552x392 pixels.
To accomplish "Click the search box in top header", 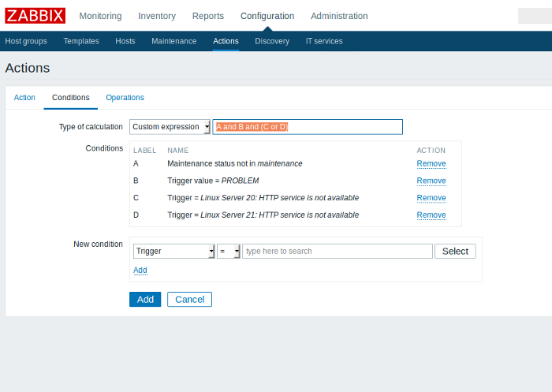I will (535, 16).
